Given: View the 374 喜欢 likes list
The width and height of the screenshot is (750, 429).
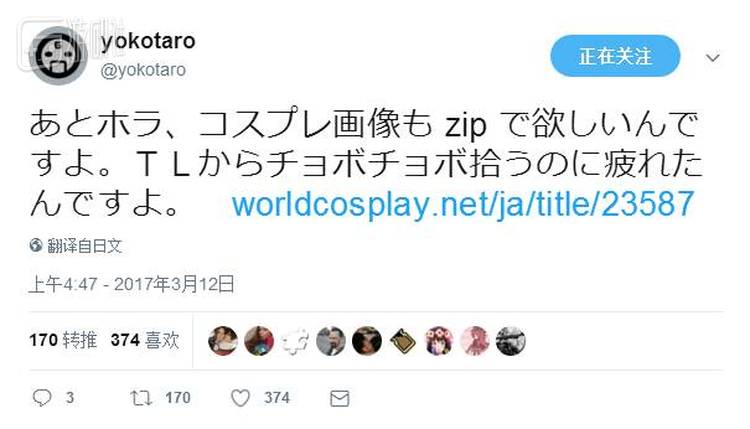Looking at the screenshot, I should click(145, 341).
